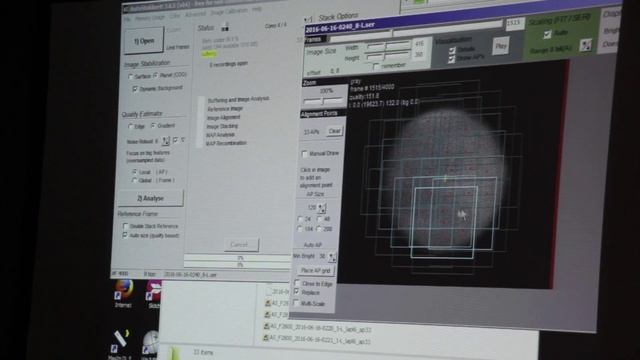Open the telescope-like desktop shortcut icon

point(120,343)
